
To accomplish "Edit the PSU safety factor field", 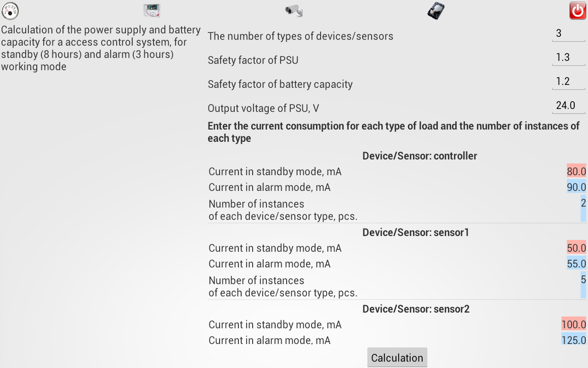I will pyautogui.click(x=568, y=57).
